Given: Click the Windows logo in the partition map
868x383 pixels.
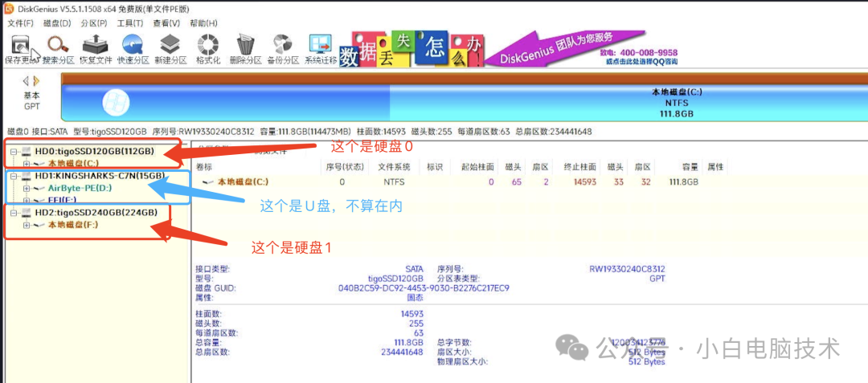Looking at the screenshot, I should click(x=117, y=104).
